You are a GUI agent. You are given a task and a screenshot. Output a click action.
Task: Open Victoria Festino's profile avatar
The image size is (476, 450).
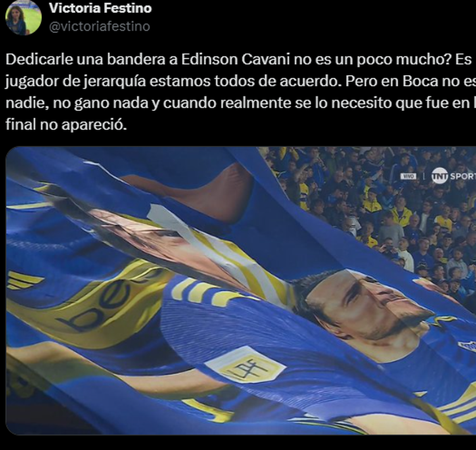[23, 17]
